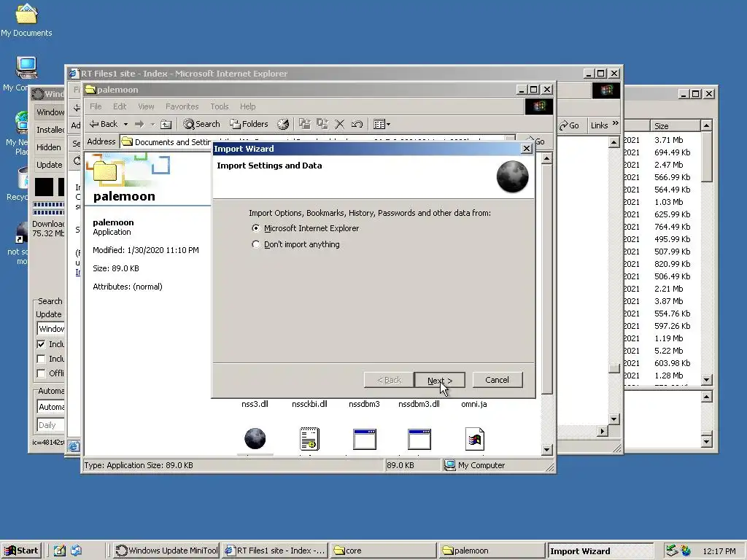Screen dimensions: 747x560
Task: Toggle the second unchecked Incl checkbox
Action: [x=42, y=359]
